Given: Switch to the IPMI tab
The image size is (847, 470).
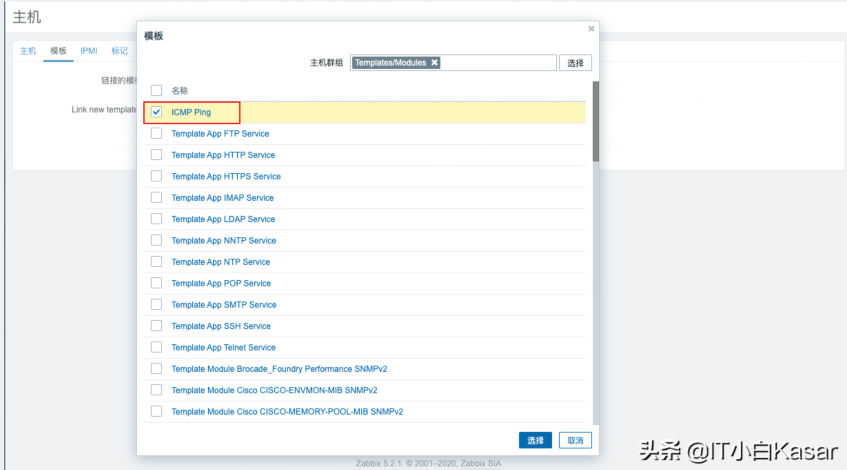Looking at the screenshot, I should (89, 51).
